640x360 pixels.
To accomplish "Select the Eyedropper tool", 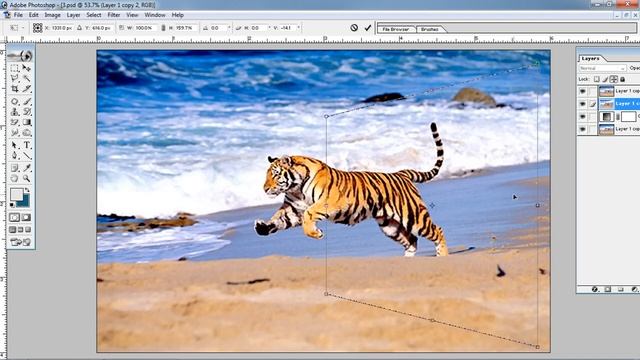I will 27,168.
